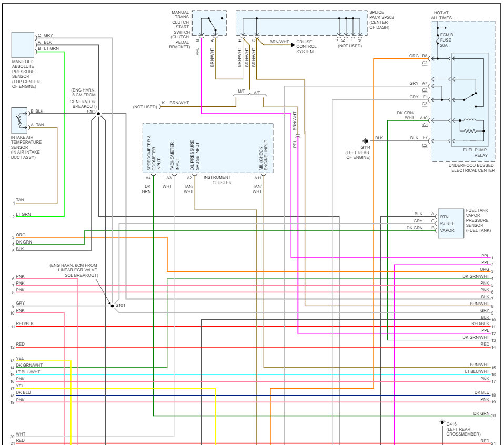This screenshot has width=504, height=445.
Task: Click the 'HOT AT ALL TIMES' label
Action: 441,15
